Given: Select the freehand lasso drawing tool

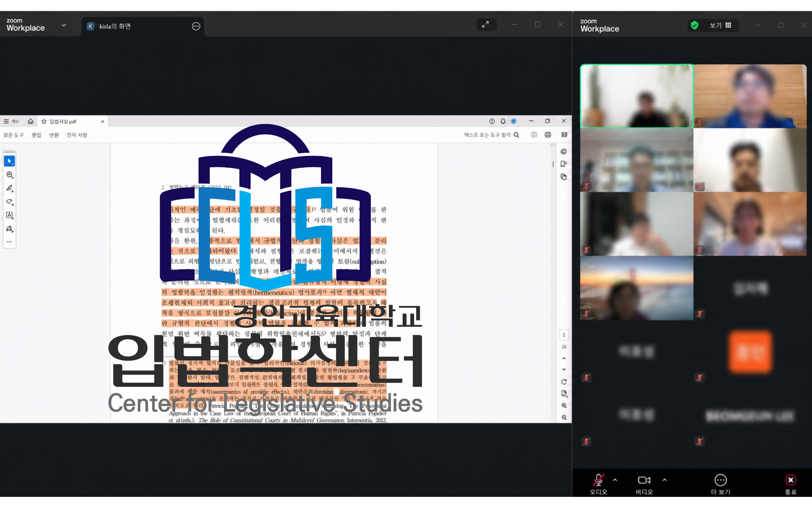Looking at the screenshot, I should click(9, 202).
